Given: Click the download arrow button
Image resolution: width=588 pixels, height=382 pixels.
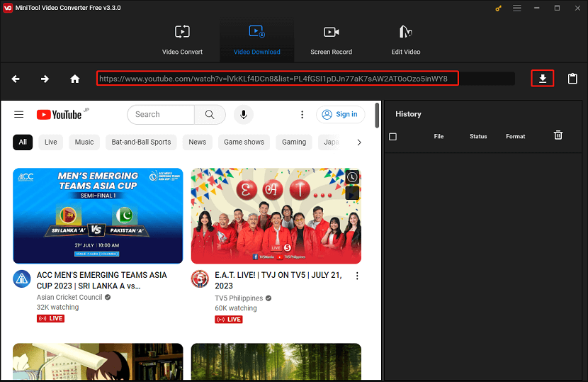Looking at the screenshot, I should click(x=543, y=79).
